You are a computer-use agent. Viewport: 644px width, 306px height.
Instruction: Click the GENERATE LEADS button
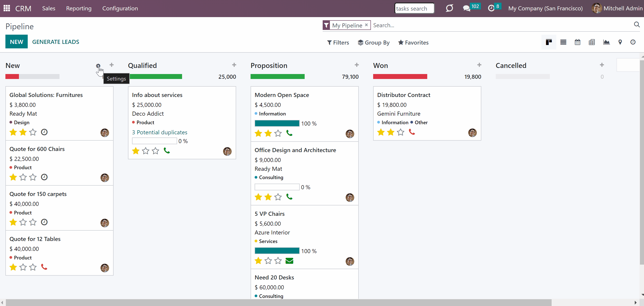55,42
